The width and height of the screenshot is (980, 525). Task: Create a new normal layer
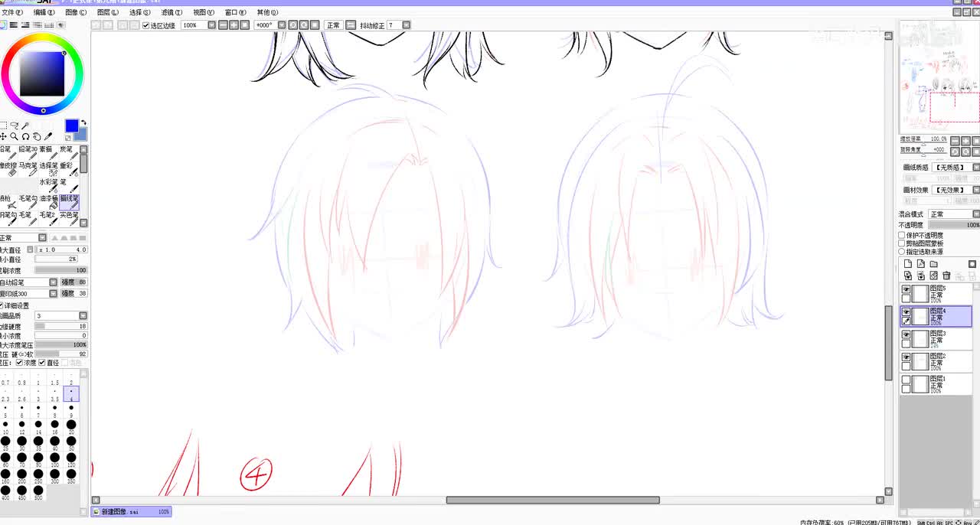908,264
